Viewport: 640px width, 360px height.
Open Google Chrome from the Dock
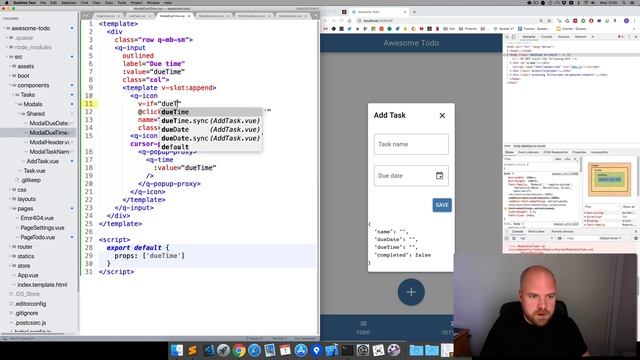click(x=239, y=350)
